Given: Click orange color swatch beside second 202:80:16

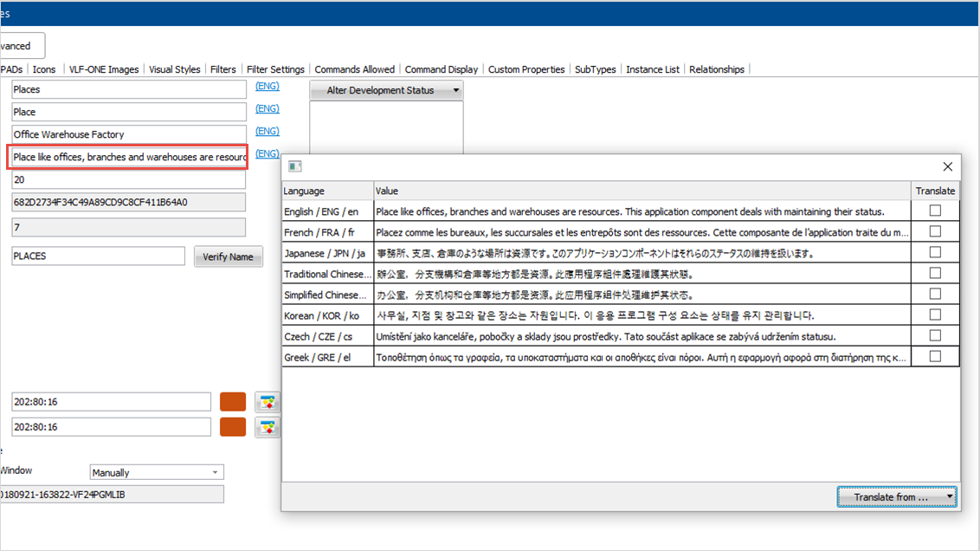Looking at the screenshot, I should pos(233,427).
